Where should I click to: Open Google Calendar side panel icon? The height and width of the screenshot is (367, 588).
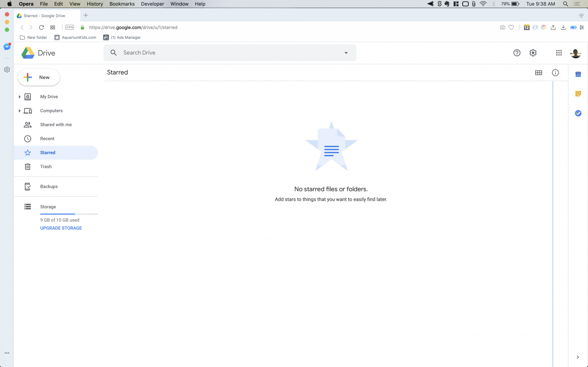pyautogui.click(x=578, y=74)
